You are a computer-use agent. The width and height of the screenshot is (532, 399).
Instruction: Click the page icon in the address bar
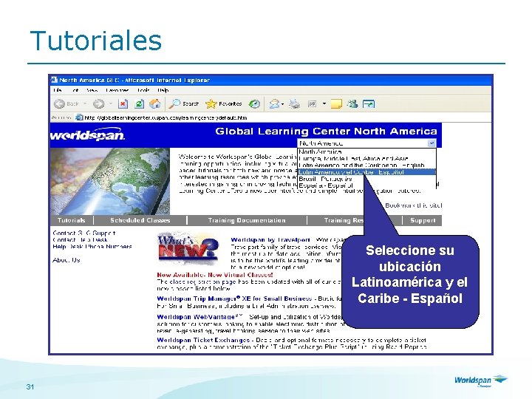coord(79,117)
